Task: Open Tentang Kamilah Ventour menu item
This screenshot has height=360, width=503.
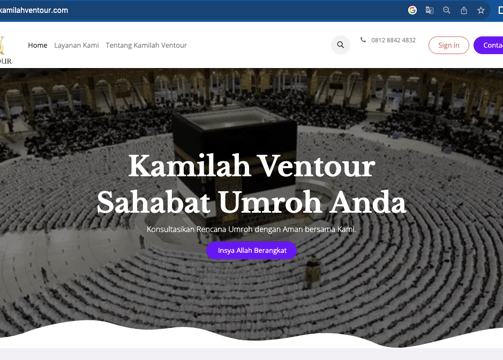Action: tap(146, 45)
